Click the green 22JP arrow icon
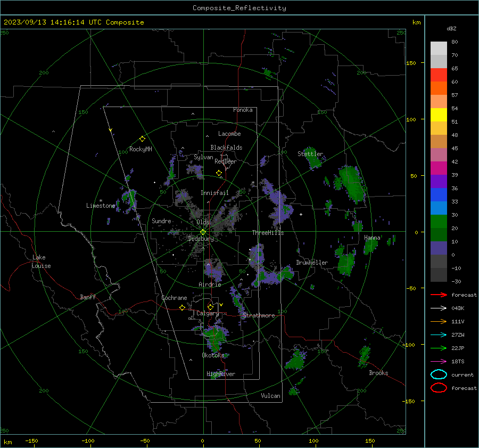 point(439,348)
